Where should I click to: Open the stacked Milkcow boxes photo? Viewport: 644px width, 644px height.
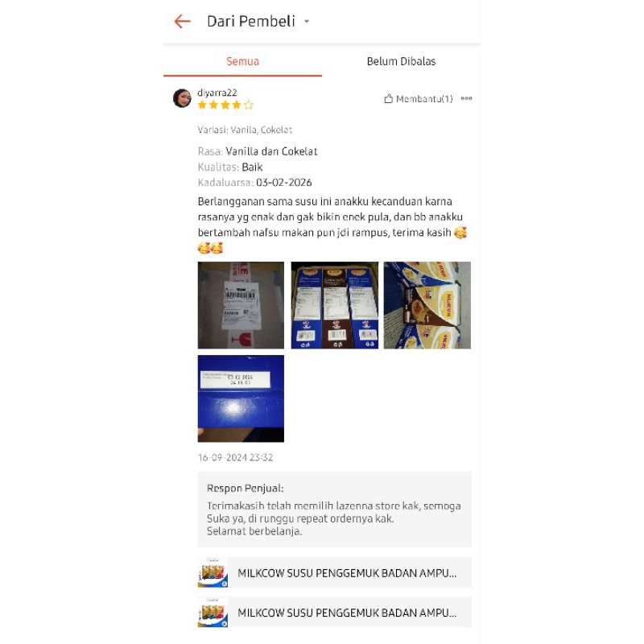[x=427, y=305]
